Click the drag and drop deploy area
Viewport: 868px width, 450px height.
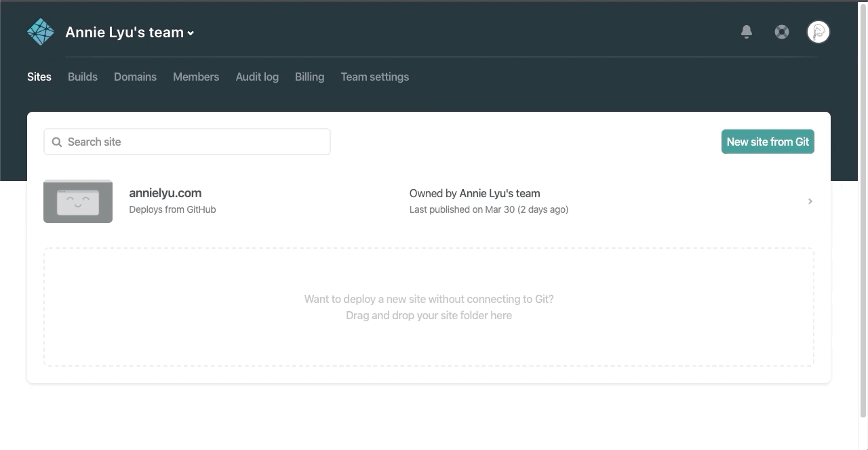[x=429, y=307]
